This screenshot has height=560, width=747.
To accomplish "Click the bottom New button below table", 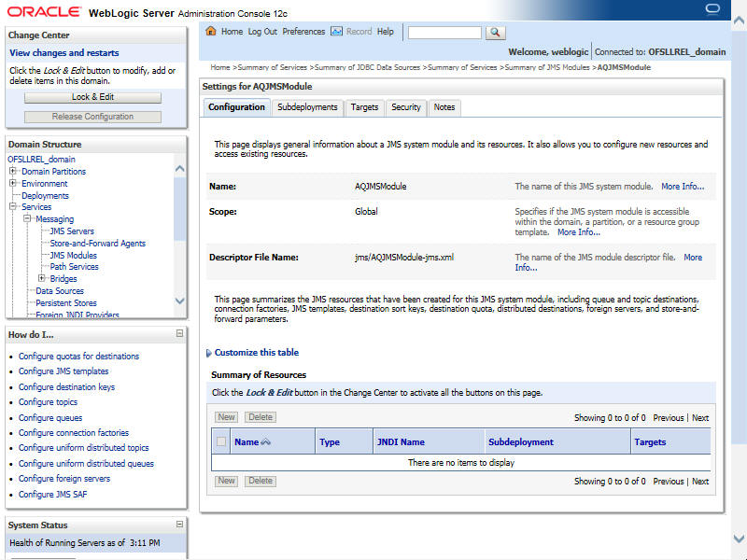I will 226,481.
